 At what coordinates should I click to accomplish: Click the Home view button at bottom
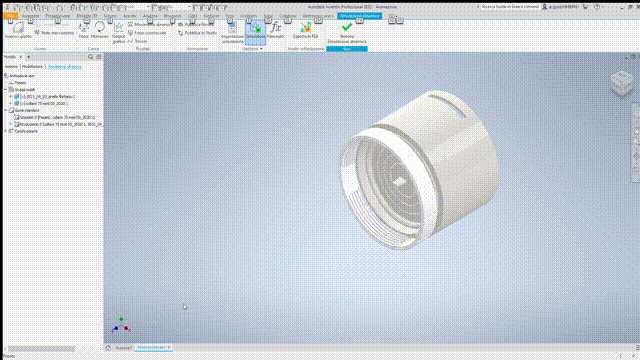[x=108, y=348]
